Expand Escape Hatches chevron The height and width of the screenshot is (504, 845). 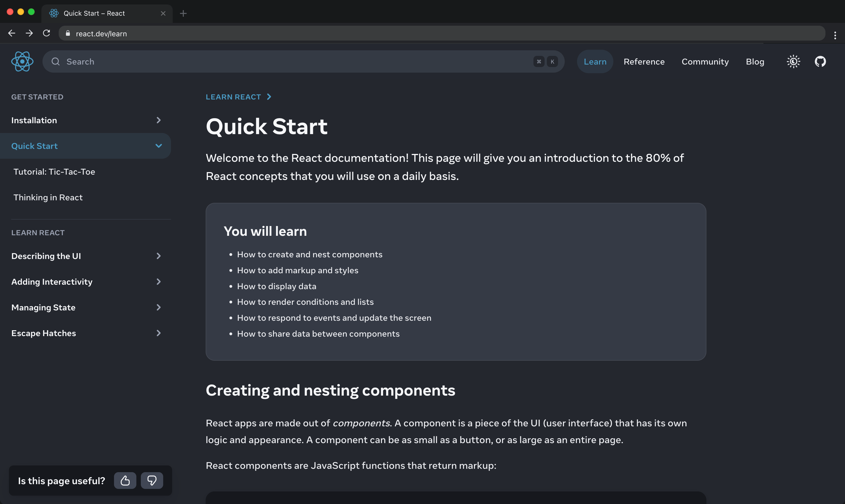tap(159, 333)
